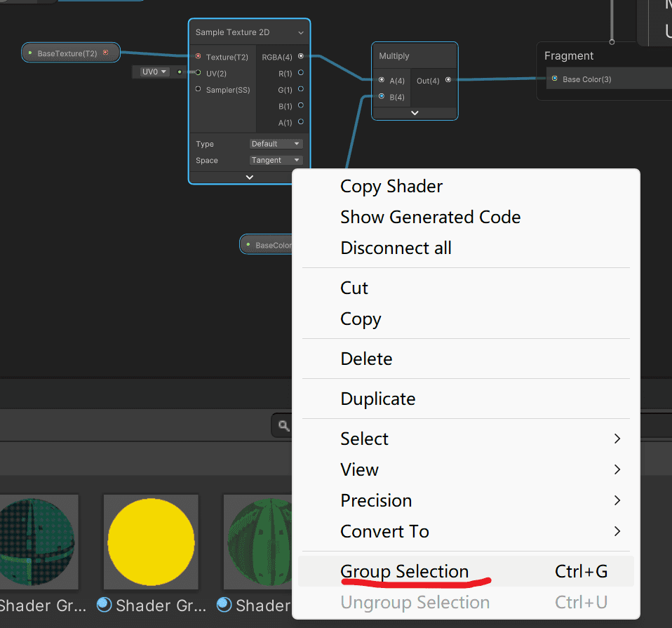Image resolution: width=672 pixels, height=628 pixels.
Task: Click RGBA(4) output port on Sample Texture 2D
Action: tap(301, 56)
